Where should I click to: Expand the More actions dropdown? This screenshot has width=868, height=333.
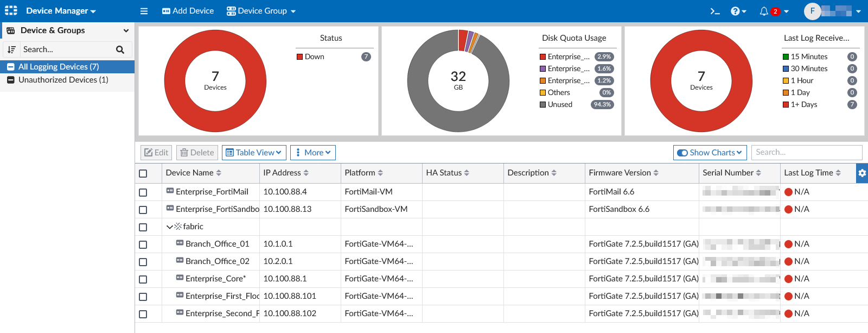pyautogui.click(x=313, y=153)
